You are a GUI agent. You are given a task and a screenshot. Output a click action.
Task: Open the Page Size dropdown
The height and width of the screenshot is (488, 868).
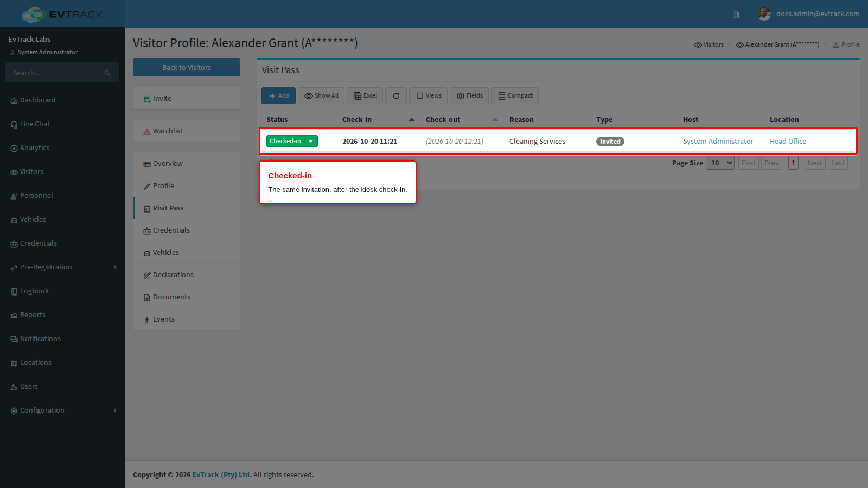720,163
